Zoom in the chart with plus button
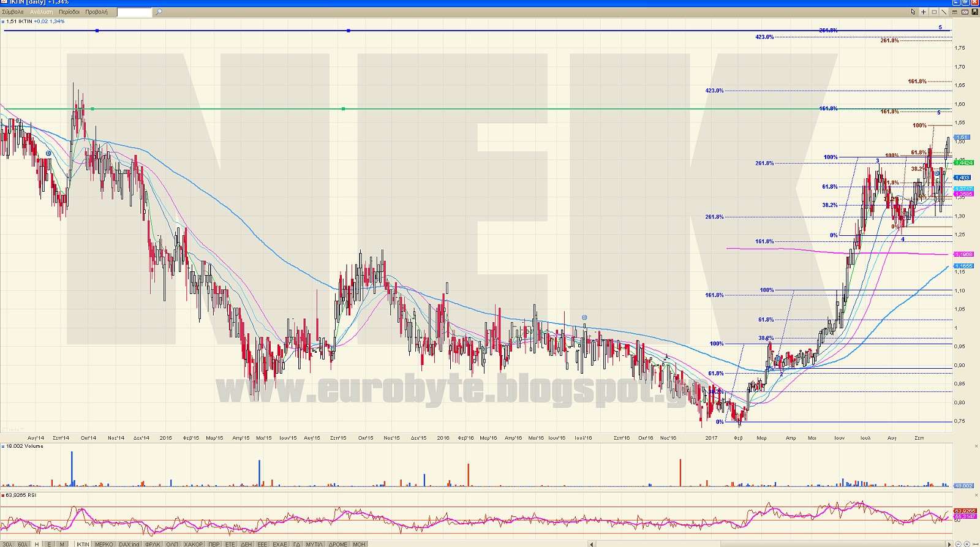The width and height of the screenshot is (980, 547). [967, 544]
